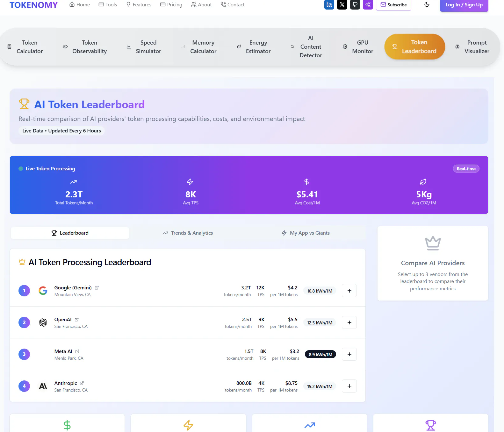Viewport: 504px width, 432px height.
Task: Select the AI Content Detector tab
Action: click(306, 47)
